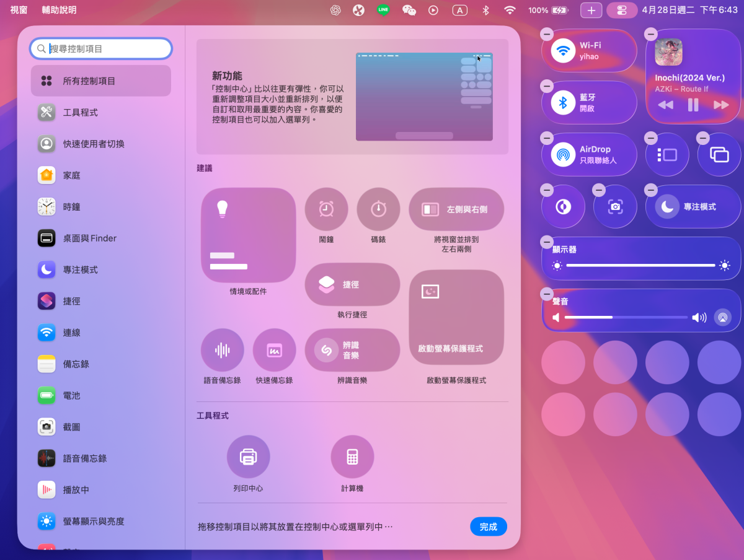
Task: Toggle AirDrop 只限聯絡人 control
Action: click(589, 155)
